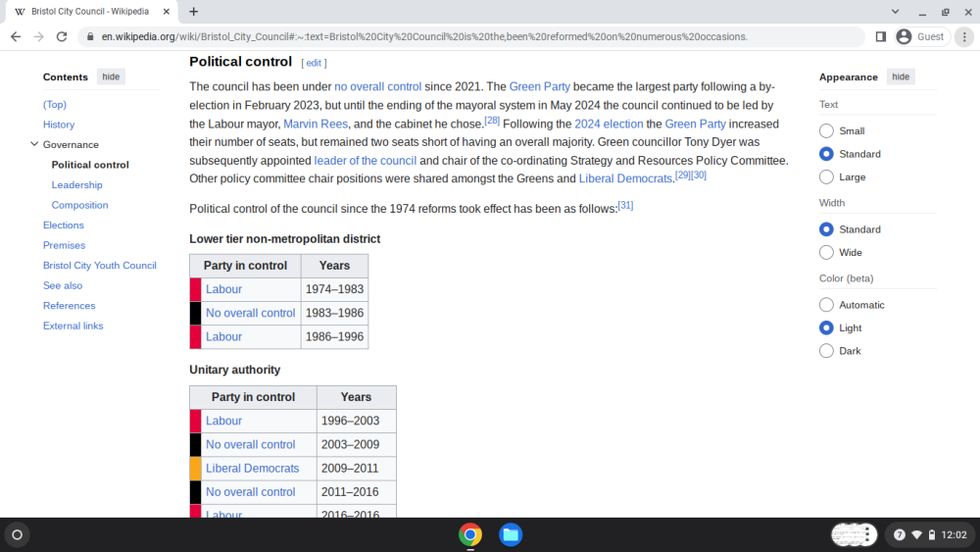Screen dimensions: 980x552
Task: Click black swatch beside 1983–1986 row
Action: click(196, 313)
